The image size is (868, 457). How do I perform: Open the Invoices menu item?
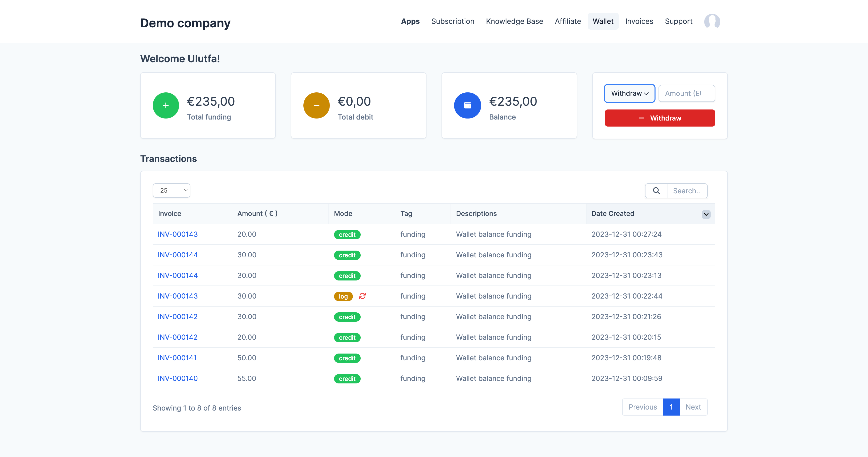coord(639,21)
